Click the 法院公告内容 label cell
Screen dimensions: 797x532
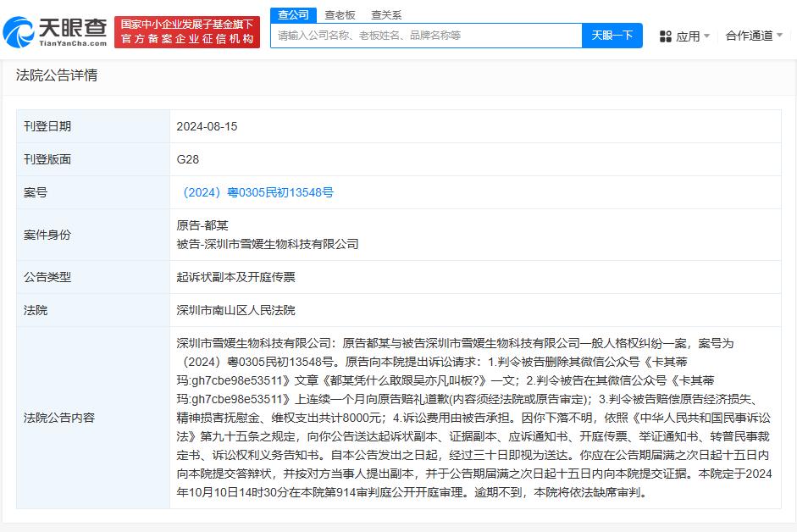point(93,418)
